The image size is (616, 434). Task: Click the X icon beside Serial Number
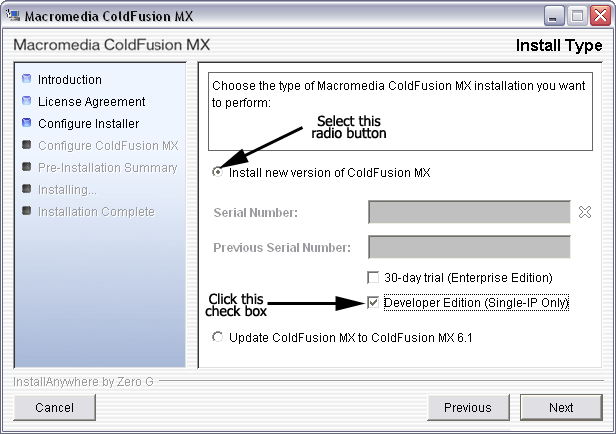click(585, 212)
